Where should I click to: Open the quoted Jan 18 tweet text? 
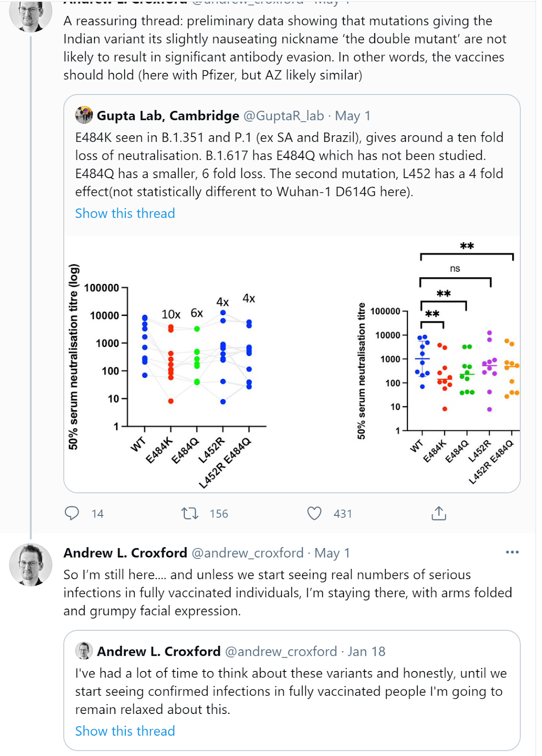pyautogui.click(x=291, y=691)
